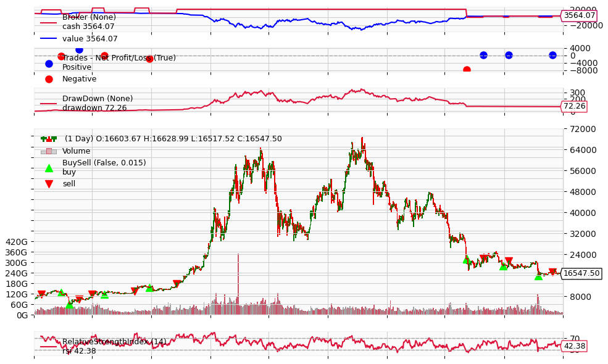Click the OHLC text starting with (1 Day)
Image resolution: width=608 pixels, height=364 pixels.
coord(173,139)
